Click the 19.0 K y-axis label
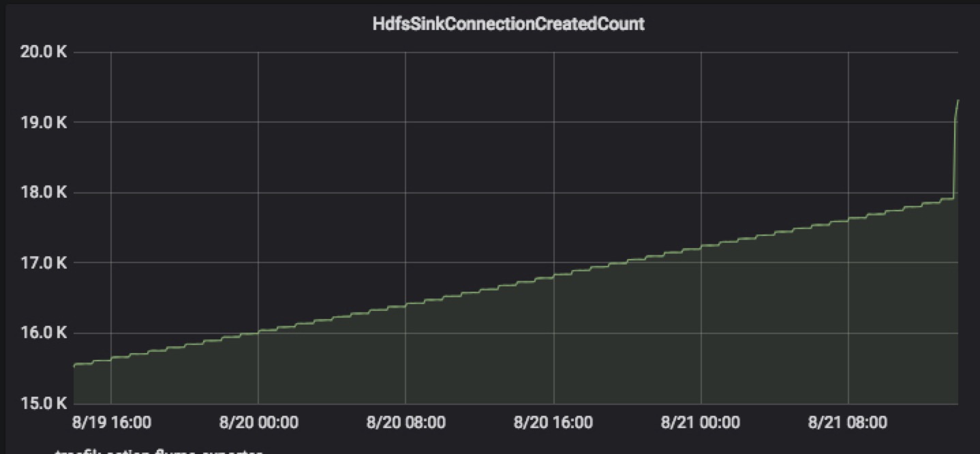The height and width of the screenshot is (454, 980). point(44,123)
